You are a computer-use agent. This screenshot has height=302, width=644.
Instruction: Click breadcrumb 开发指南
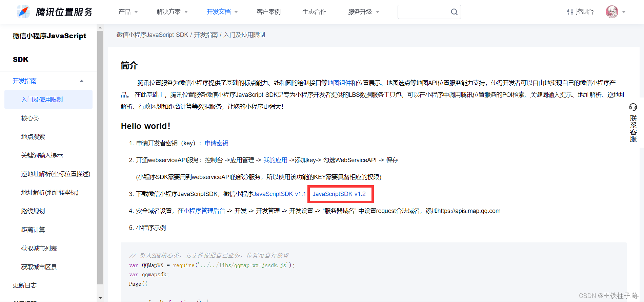206,35
